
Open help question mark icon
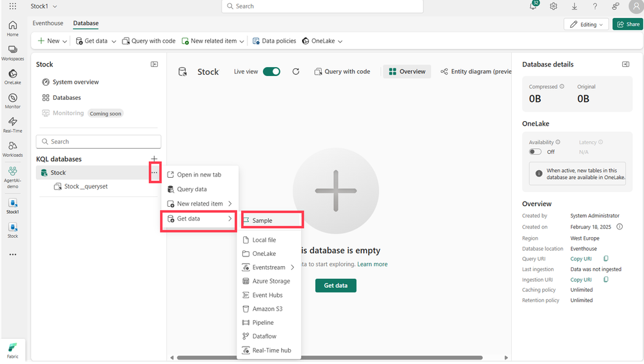click(x=595, y=6)
